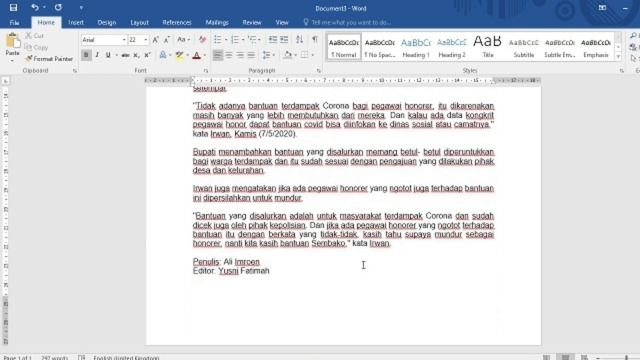Apply the Title style
Screen dimensions: 640x360
(x=487, y=47)
